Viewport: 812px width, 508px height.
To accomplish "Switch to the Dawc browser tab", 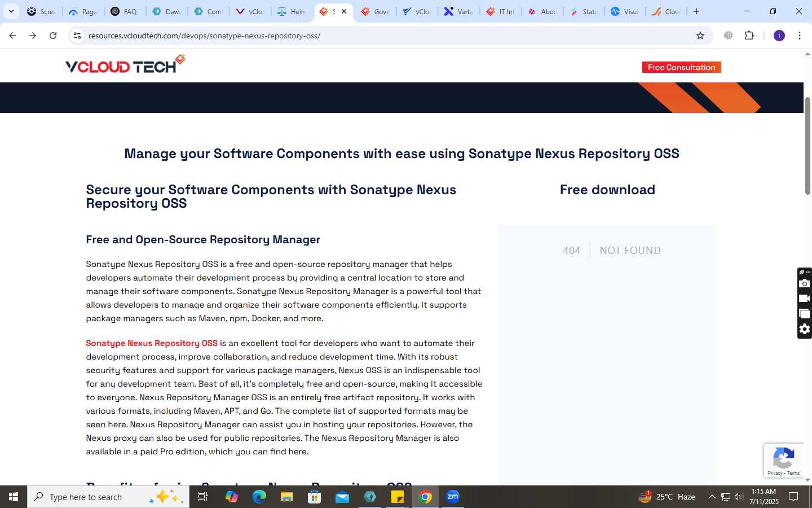I will pos(166,11).
